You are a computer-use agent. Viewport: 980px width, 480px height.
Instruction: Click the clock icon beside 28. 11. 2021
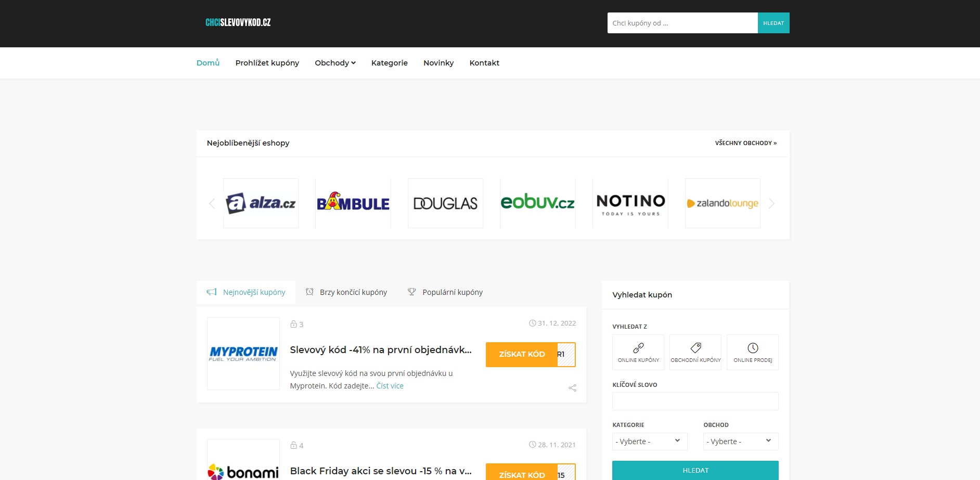pos(532,445)
